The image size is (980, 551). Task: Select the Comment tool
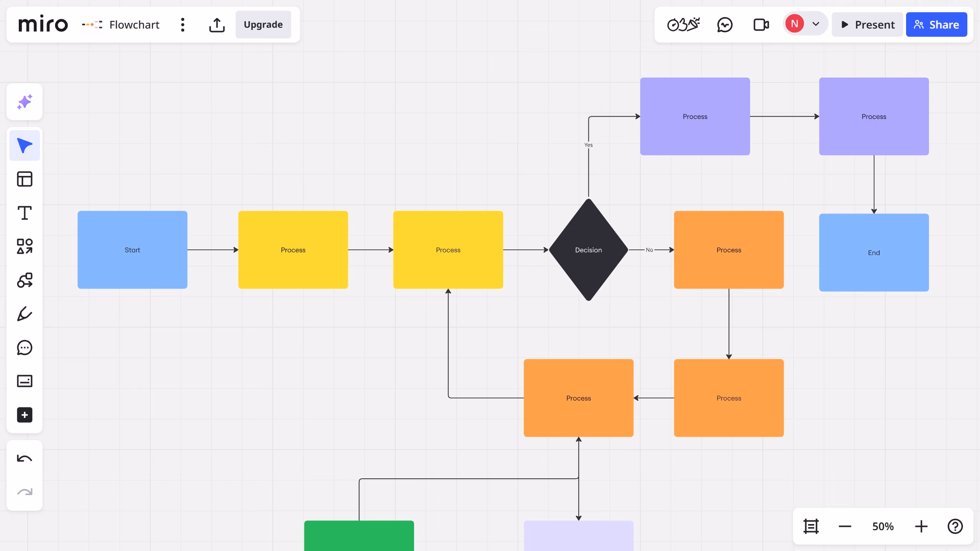[24, 348]
